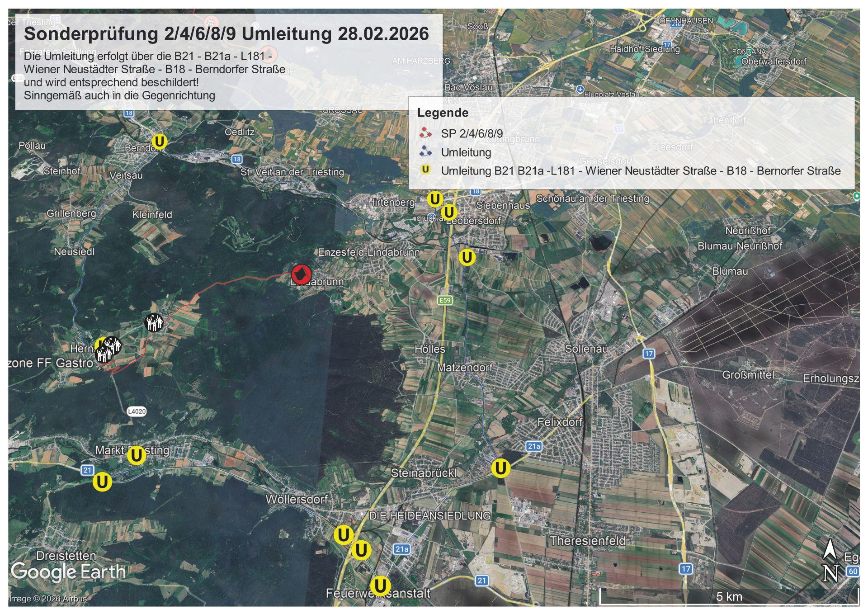Viewport: 868px width, 614px height.
Task: Select the U marker at Markt Piesting
Action: pyautogui.click(x=136, y=456)
